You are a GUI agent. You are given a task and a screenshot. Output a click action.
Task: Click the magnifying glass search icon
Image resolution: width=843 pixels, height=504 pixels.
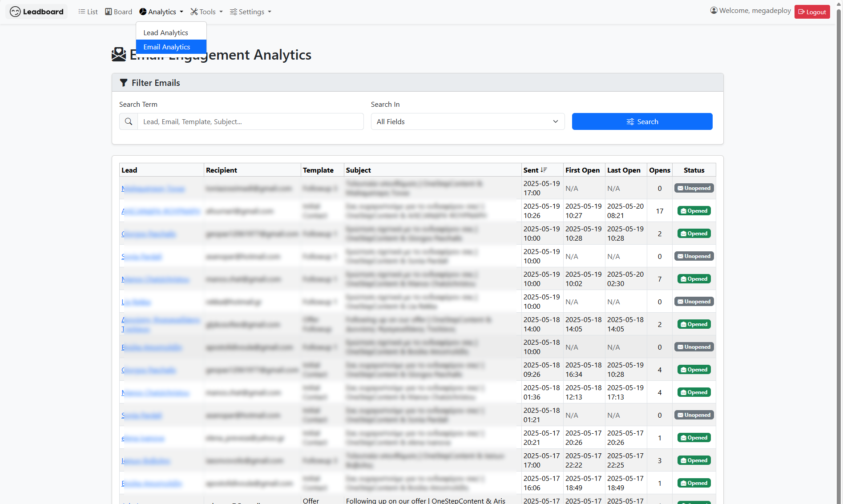point(129,121)
